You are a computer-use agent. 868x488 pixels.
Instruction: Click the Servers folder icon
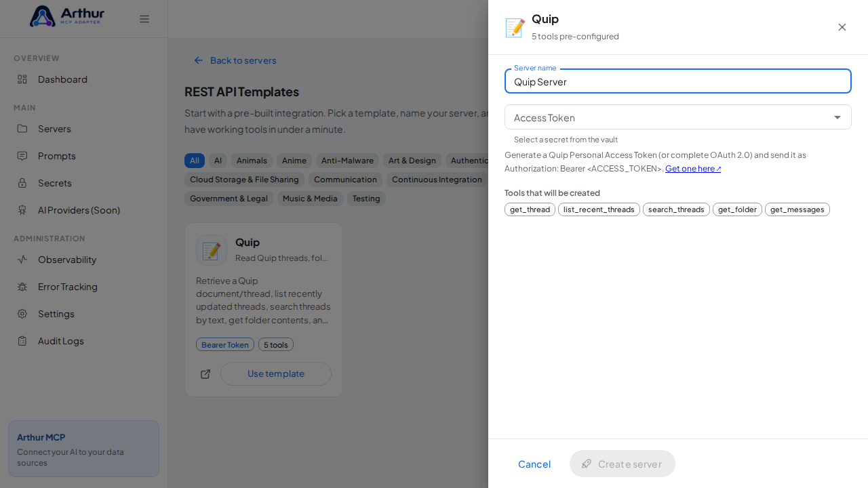tap(22, 129)
